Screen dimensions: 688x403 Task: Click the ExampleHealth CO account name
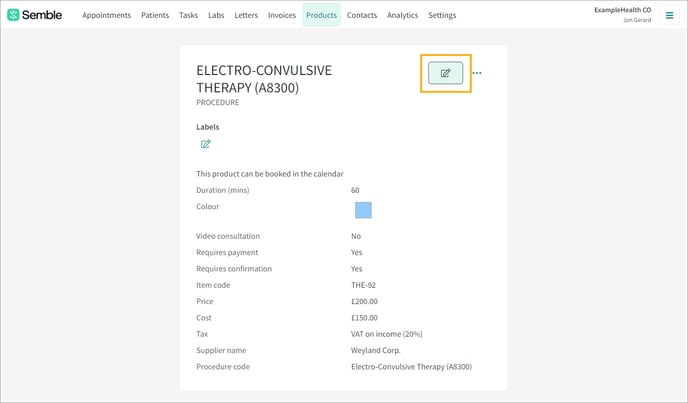(623, 10)
